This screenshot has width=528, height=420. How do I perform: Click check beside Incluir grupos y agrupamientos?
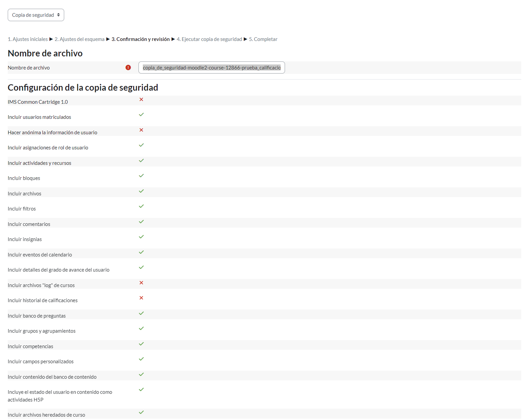[x=141, y=328]
